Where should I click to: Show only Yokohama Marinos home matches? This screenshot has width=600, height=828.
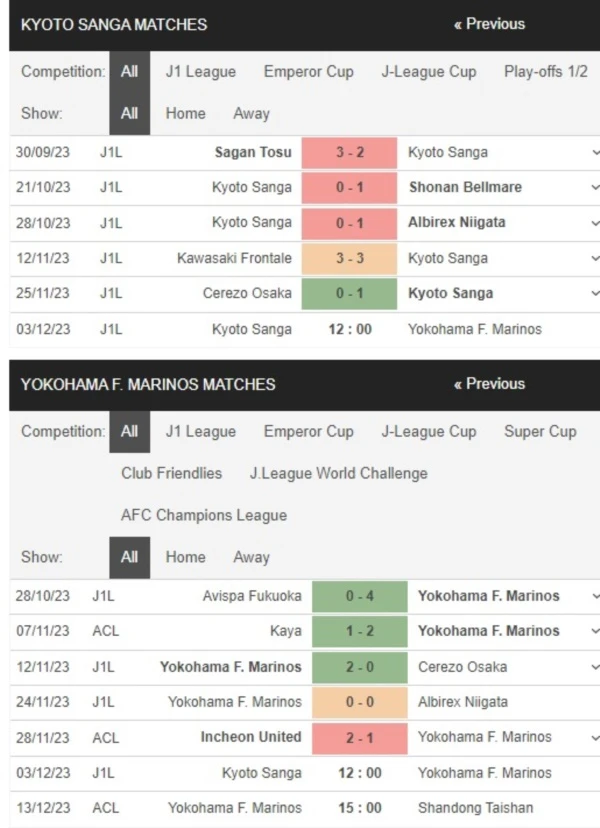185,557
